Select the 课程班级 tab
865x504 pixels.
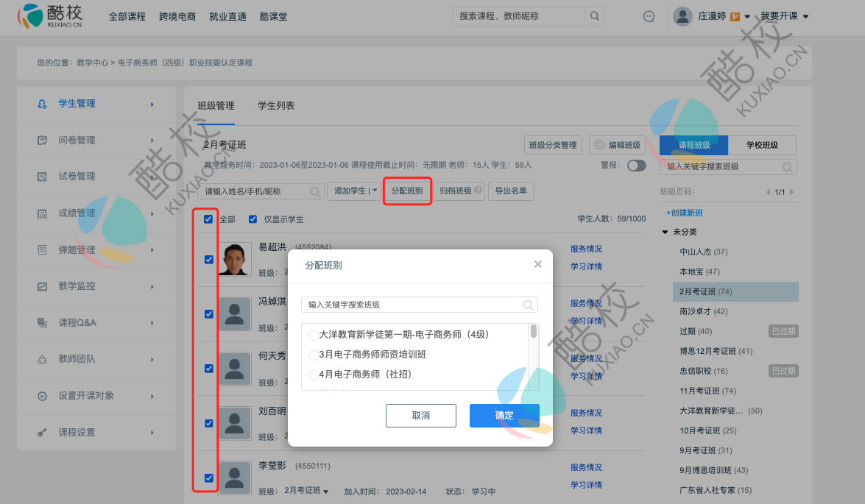[694, 145]
